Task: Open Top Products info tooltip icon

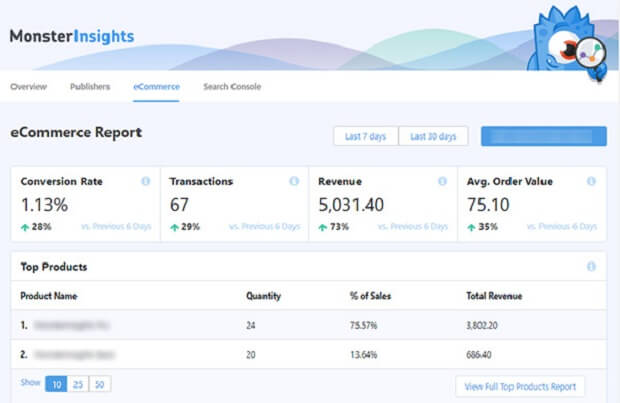Action: tap(591, 266)
